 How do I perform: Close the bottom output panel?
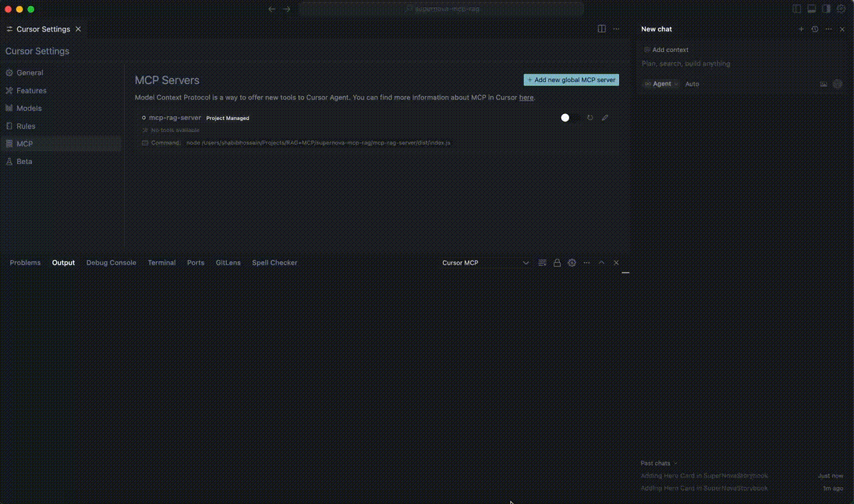pyautogui.click(x=616, y=263)
